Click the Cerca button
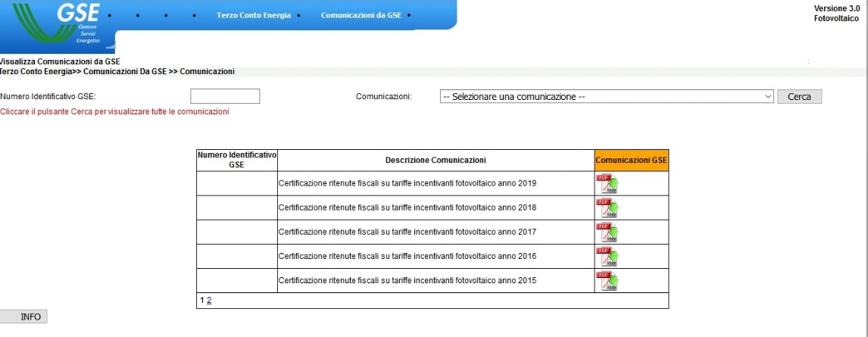The width and height of the screenshot is (868, 337). click(x=799, y=96)
